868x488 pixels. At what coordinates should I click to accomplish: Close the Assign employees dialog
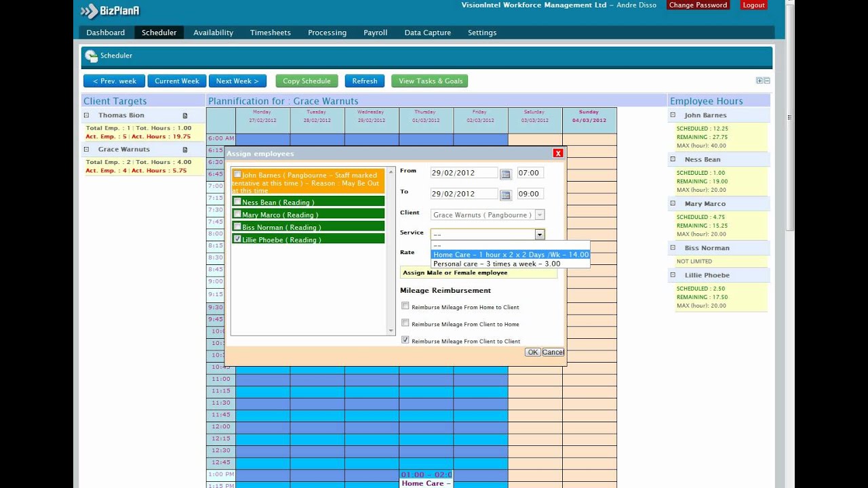tap(558, 153)
